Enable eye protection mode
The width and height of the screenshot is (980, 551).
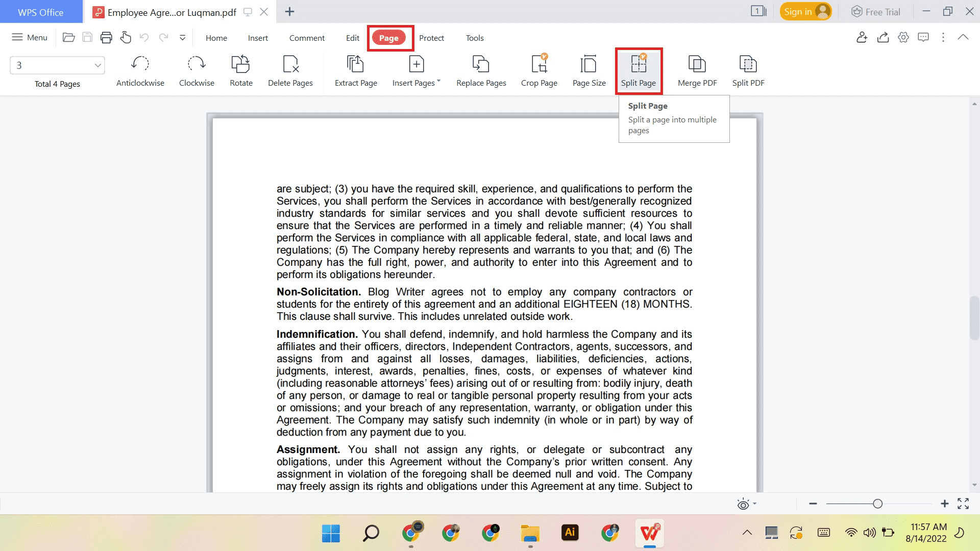point(743,504)
